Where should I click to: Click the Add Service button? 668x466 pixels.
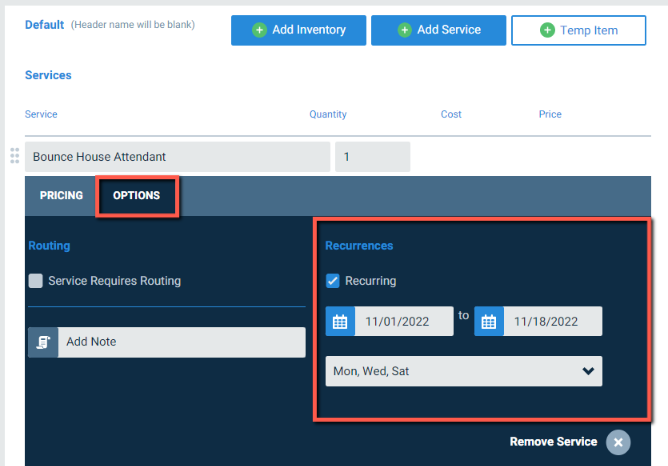coord(438,30)
